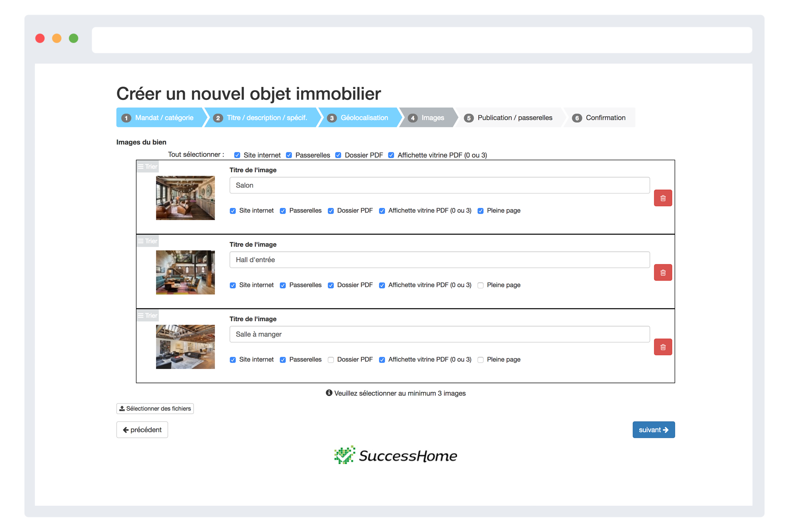Edit the image title field containing Salle à manger
This screenshot has height=532, width=789.
pyautogui.click(x=439, y=334)
